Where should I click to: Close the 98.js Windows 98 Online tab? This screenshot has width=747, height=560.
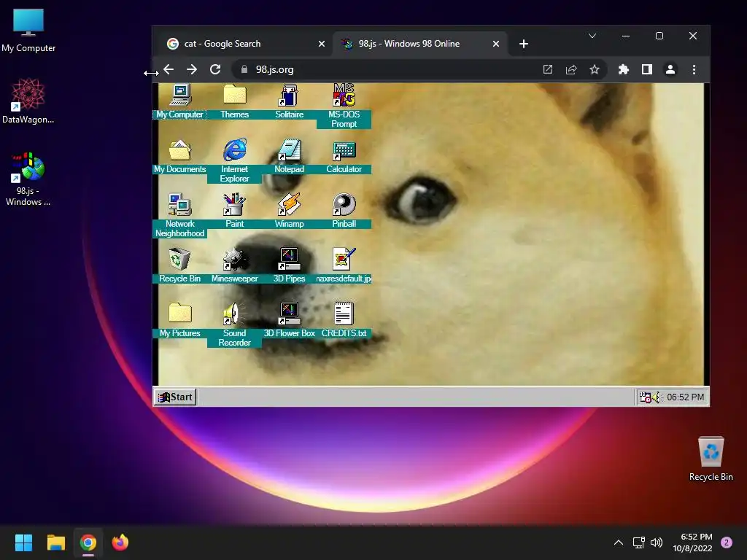[x=496, y=44]
